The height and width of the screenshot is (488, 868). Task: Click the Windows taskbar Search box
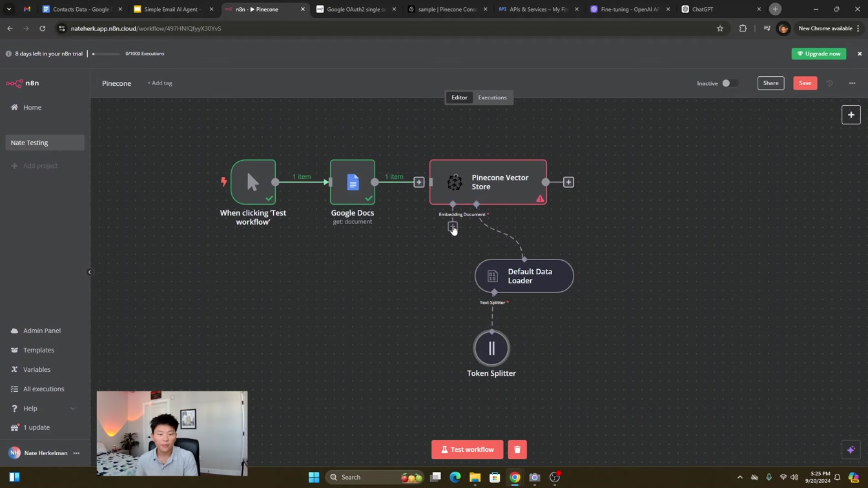point(375,477)
